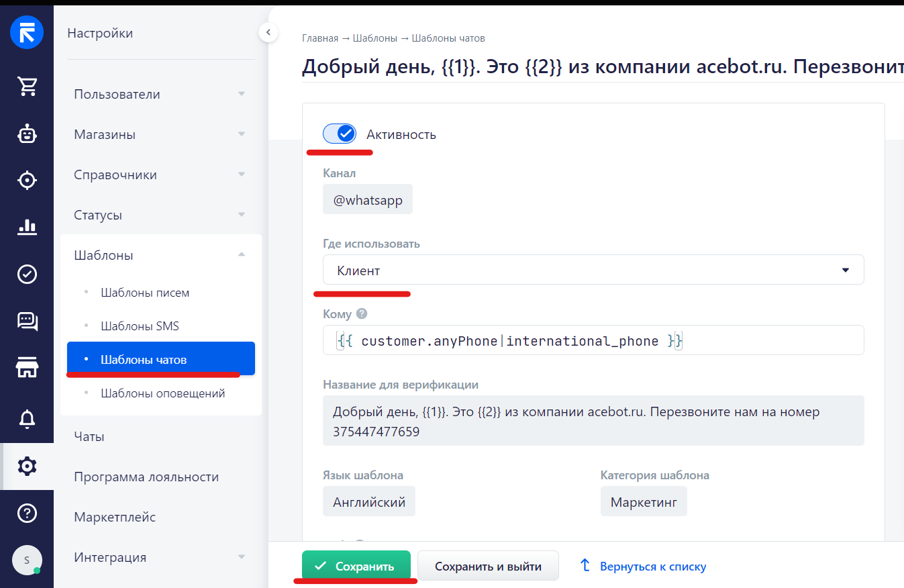Click the green Сохранить button
Image resolution: width=904 pixels, height=588 pixels.
pos(356,566)
